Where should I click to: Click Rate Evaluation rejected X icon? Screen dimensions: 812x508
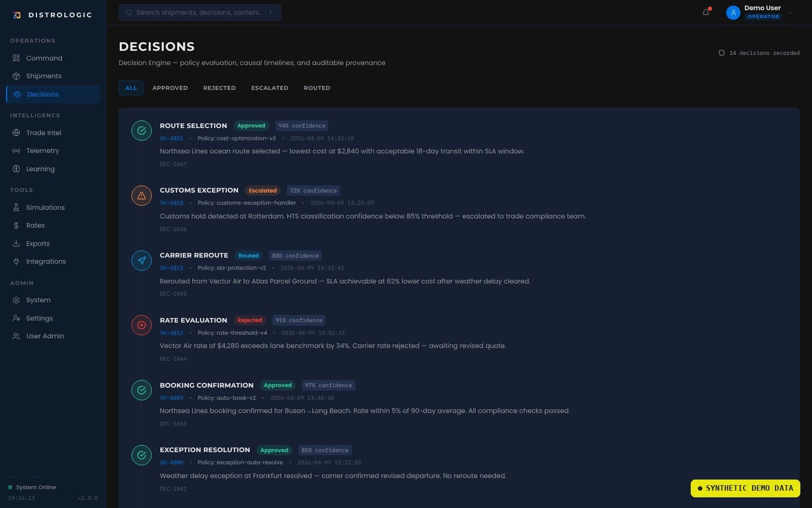[x=142, y=325]
